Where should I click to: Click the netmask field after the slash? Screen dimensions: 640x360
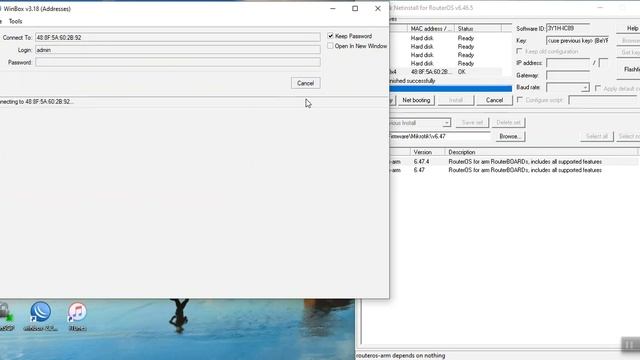[x=603, y=63]
